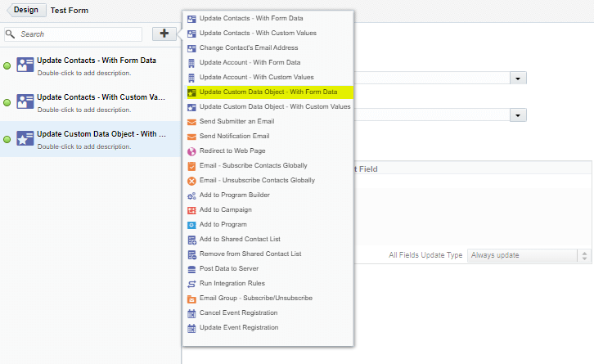594x364 pixels.
Task: Click envelope icon for Send Notification Email
Action: [191, 137]
